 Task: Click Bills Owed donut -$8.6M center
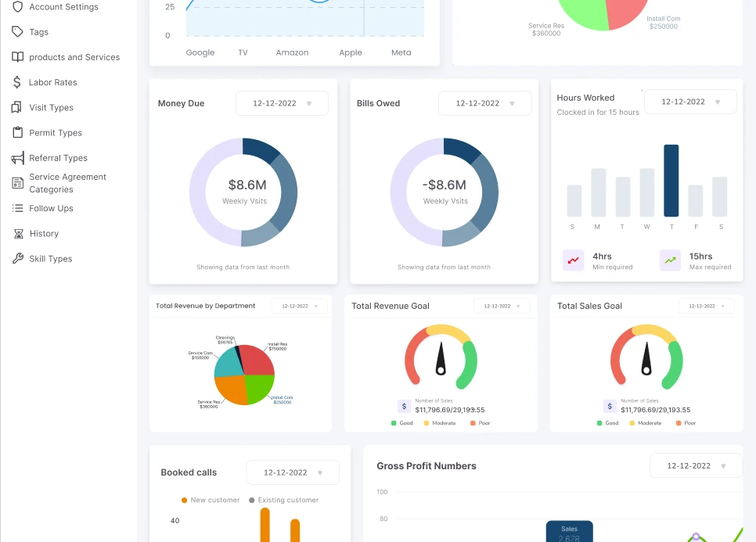(x=444, y=185)
